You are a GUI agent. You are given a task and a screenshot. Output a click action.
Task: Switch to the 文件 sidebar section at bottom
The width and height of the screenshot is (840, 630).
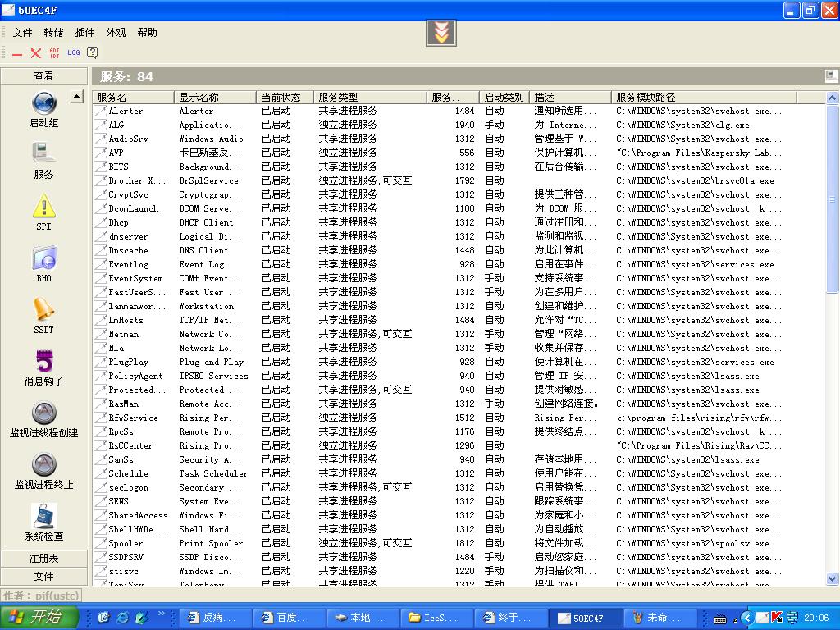[44, 577]
